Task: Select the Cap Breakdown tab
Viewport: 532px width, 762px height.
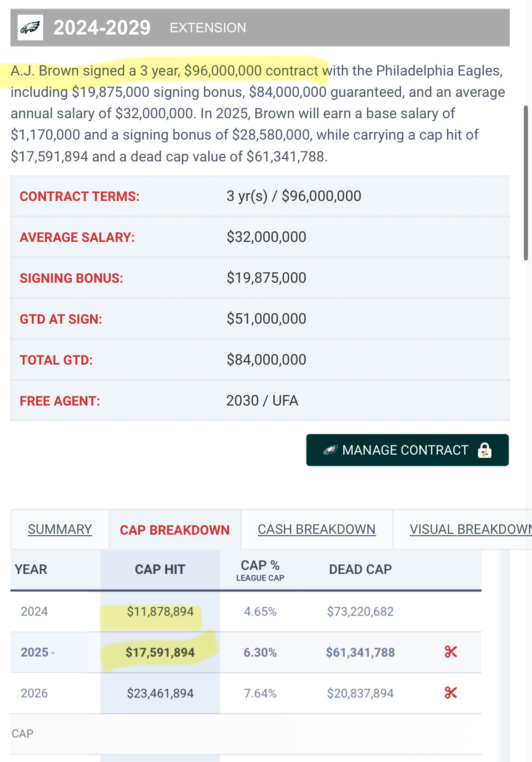Action: pyautogui.click(x=175, y=530)
